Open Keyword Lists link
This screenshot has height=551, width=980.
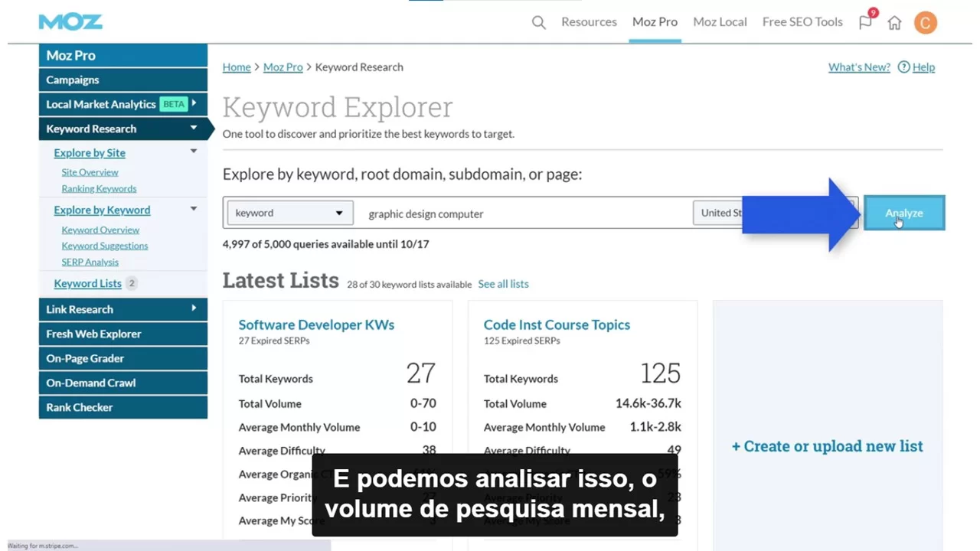click(88, 283)
